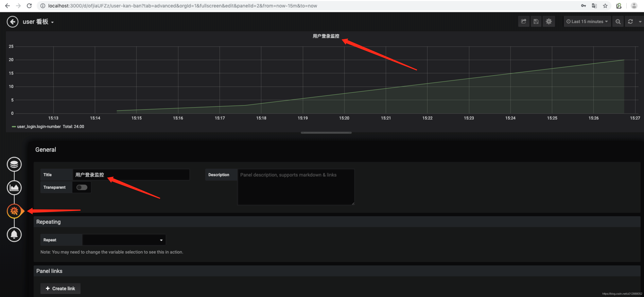Open the Repeat dropdown

(x=124, y=240)
